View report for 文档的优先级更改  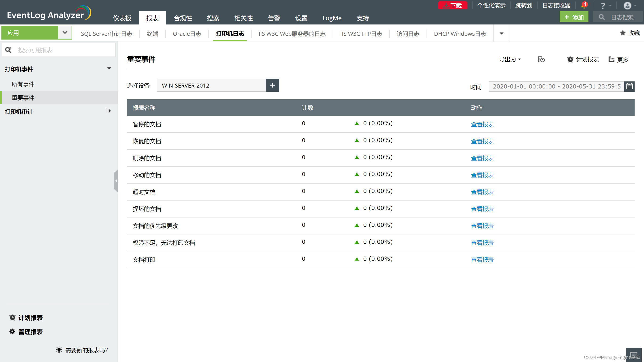(482, 226)
